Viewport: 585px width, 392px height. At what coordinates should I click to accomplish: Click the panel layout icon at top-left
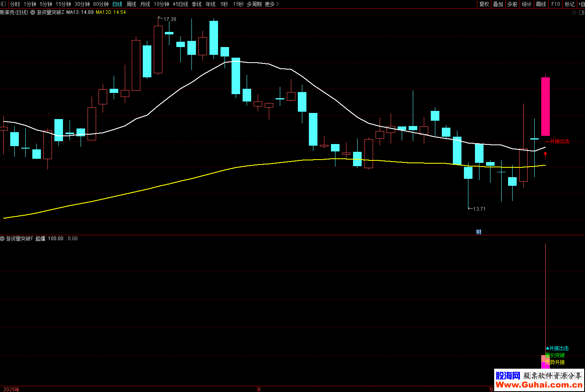tap(3, 4)
